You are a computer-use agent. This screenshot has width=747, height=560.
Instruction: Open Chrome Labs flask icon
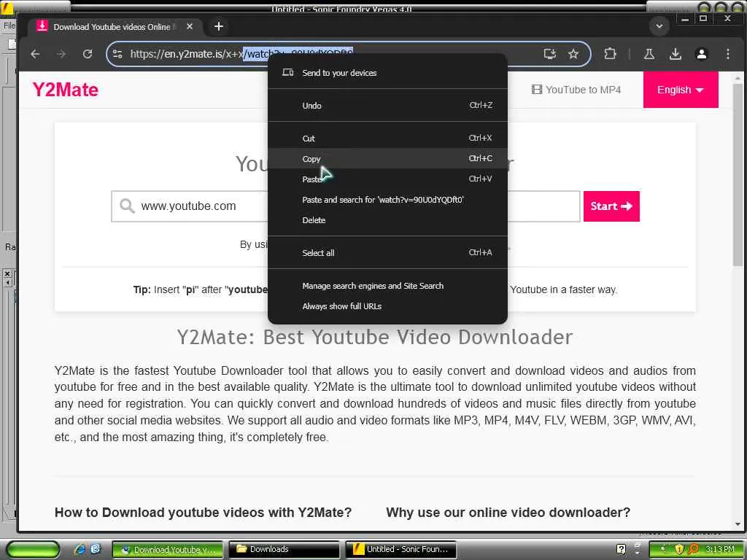(x=649, y=54)
